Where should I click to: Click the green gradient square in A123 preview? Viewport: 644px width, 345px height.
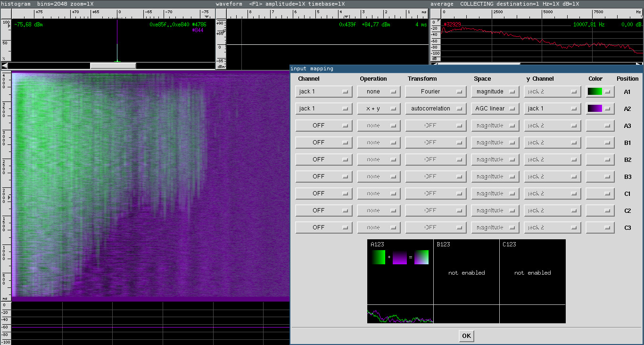(x=378, y=257)
